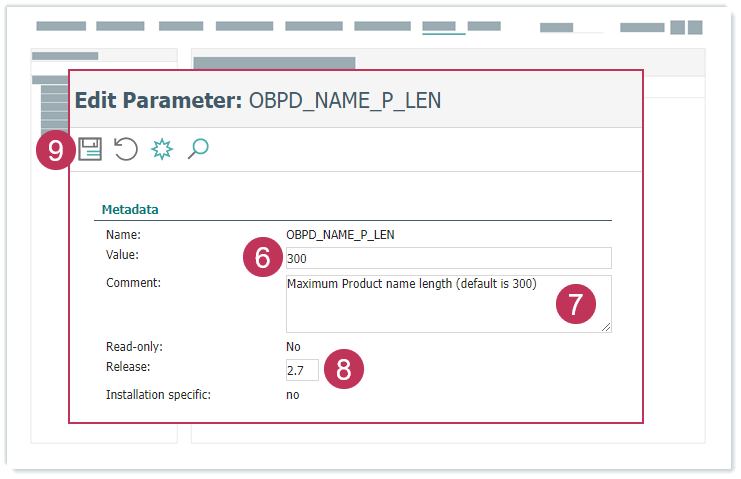Click the Revert circular arrow icon
Screen dimensions: 741x479
tap(125, 150)
